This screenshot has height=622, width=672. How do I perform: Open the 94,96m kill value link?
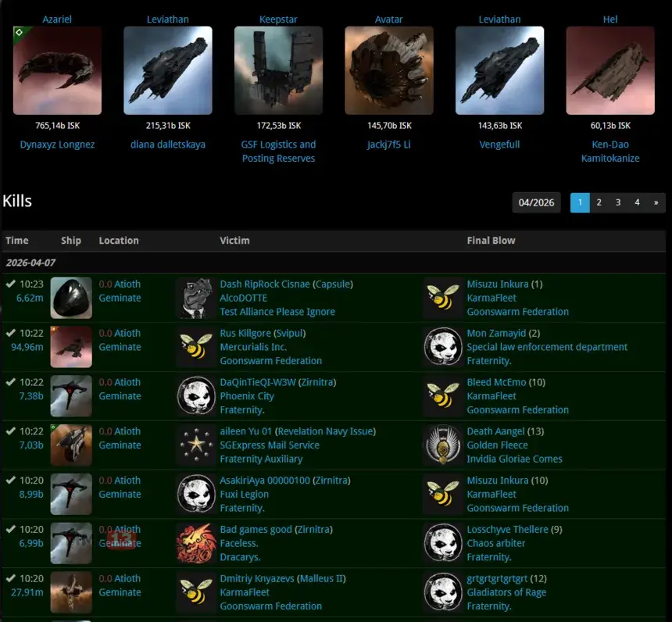(29, 347)
